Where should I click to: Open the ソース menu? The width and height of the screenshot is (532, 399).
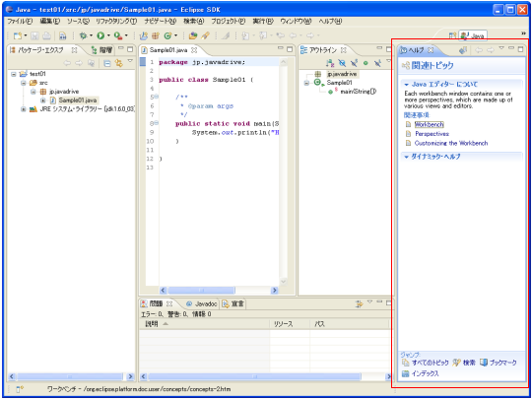79,21
